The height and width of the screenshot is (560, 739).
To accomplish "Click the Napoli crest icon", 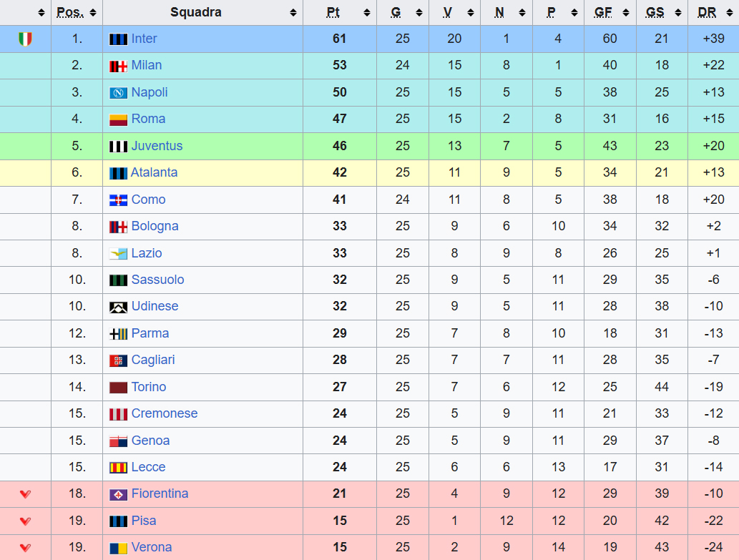I will pos(118,92).
